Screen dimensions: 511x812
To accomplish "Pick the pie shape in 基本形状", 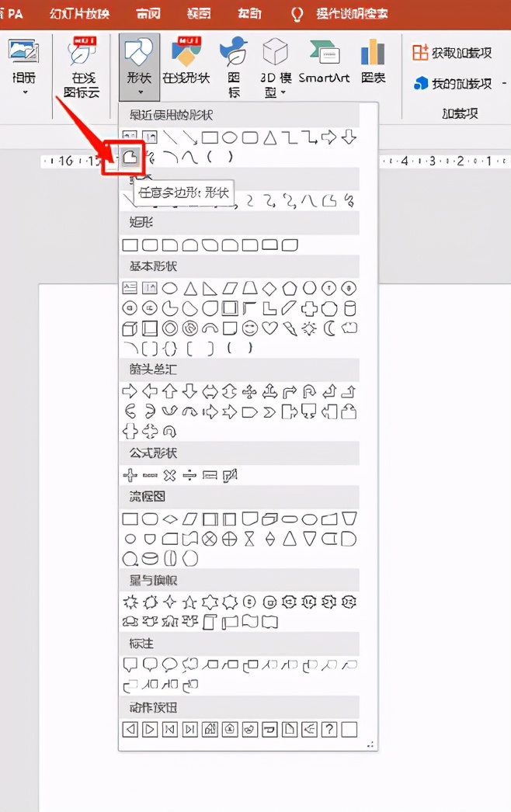I will [170, 309].
